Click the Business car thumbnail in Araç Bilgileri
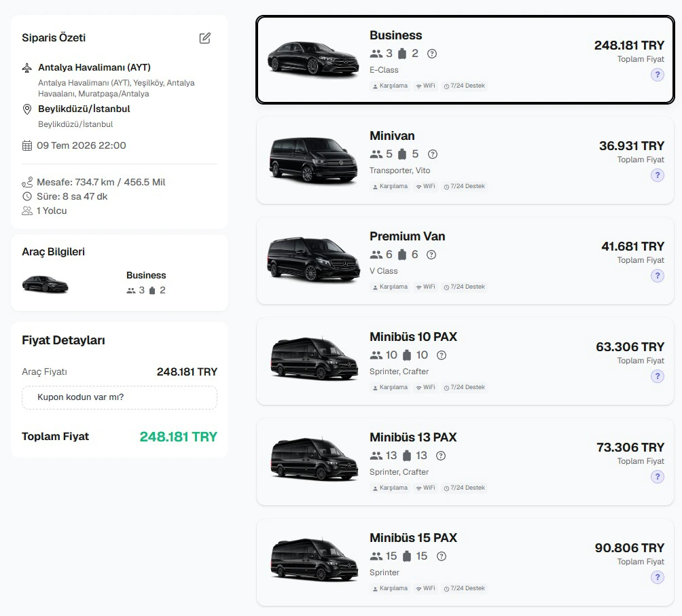 click(46, 284)
